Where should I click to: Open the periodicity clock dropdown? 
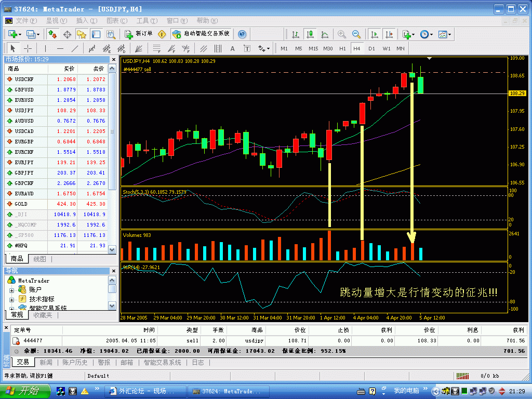pyautogui.click(x=427, y=34)
